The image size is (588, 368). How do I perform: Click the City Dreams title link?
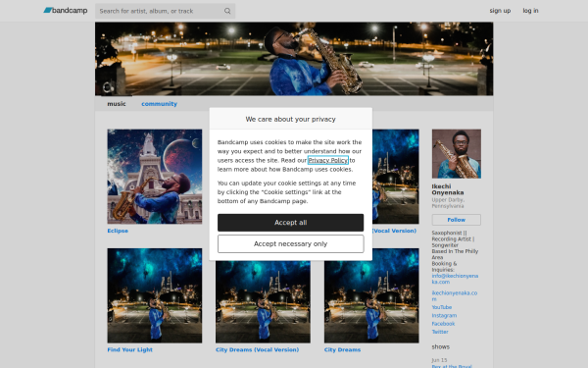pos(342,349)
